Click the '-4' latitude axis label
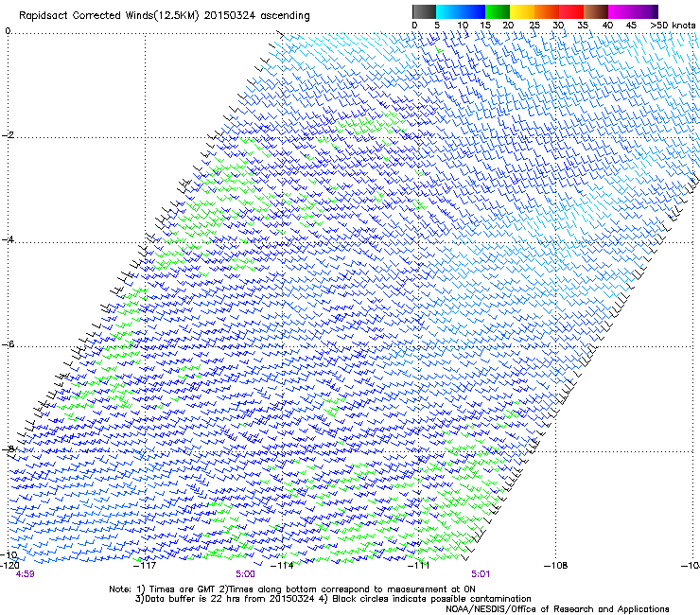This screenshot has width=700, height=615. [x=8, y=239]
